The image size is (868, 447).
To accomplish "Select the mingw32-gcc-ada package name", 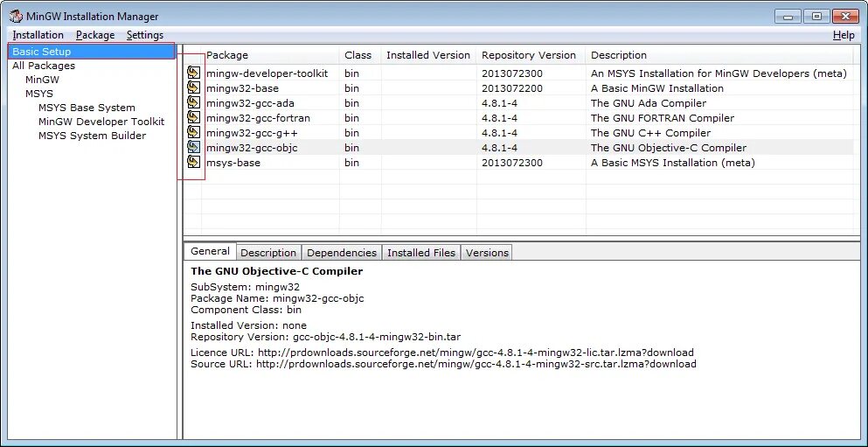I will coord(250,103).
